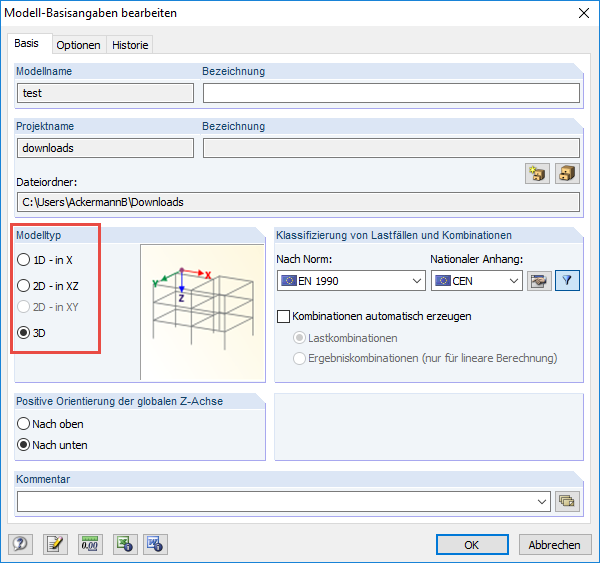Screen dimensions: 600x563
Task: Choose the 2D - in XZ option
Action: pyautogui.click(x=24, y=285)
